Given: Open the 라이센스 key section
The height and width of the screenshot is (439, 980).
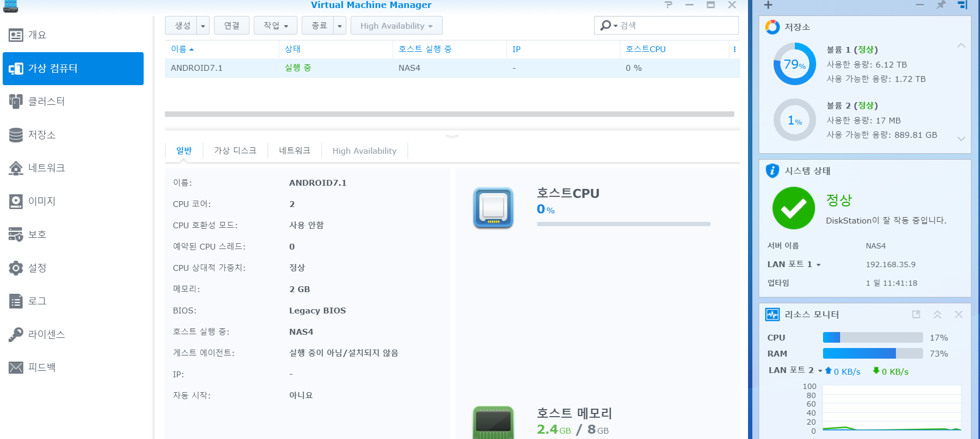Looking at the screenshot, I should [x=73, y=335].
